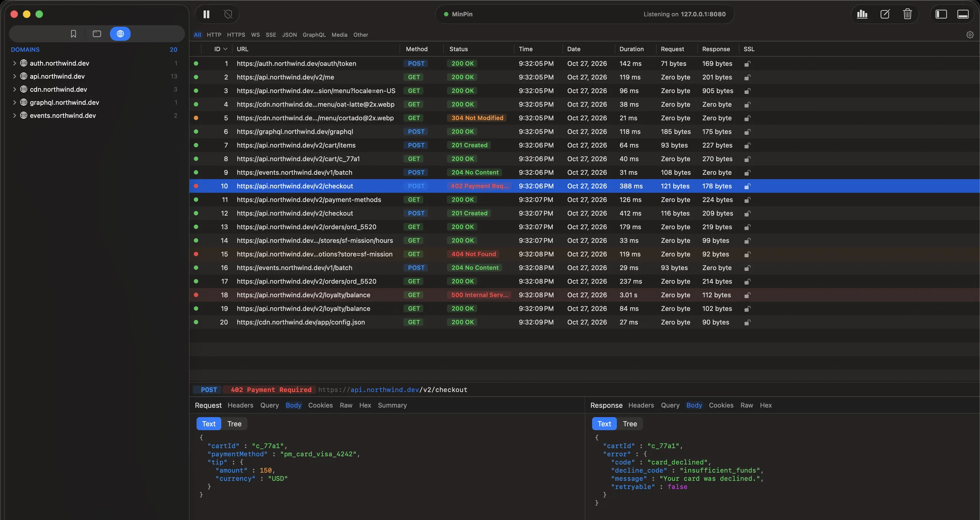The height and width of the screenshot is (520, 980).
Task: Click the globe icon next to cdn.northwind.dev
Action: (24, 89)
